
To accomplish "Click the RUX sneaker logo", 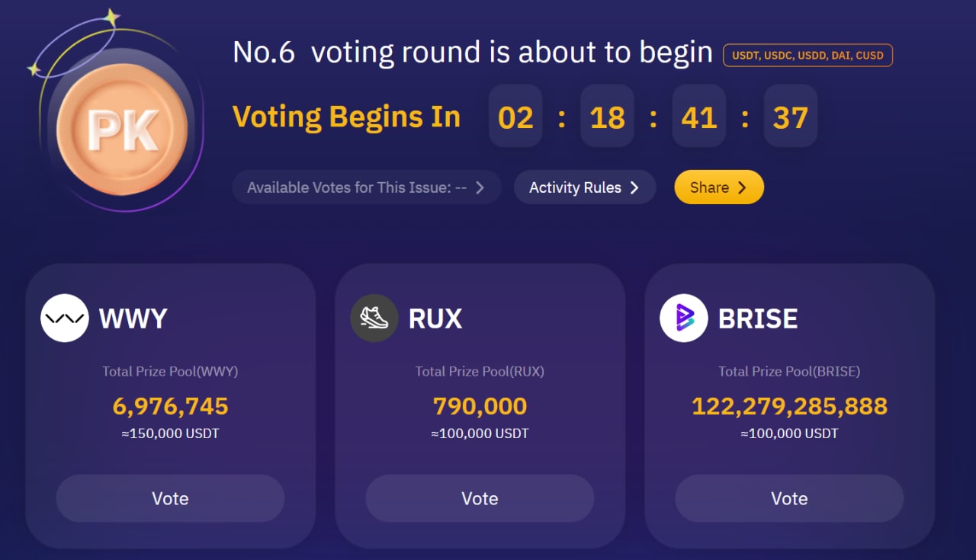I will pos(374,318).
